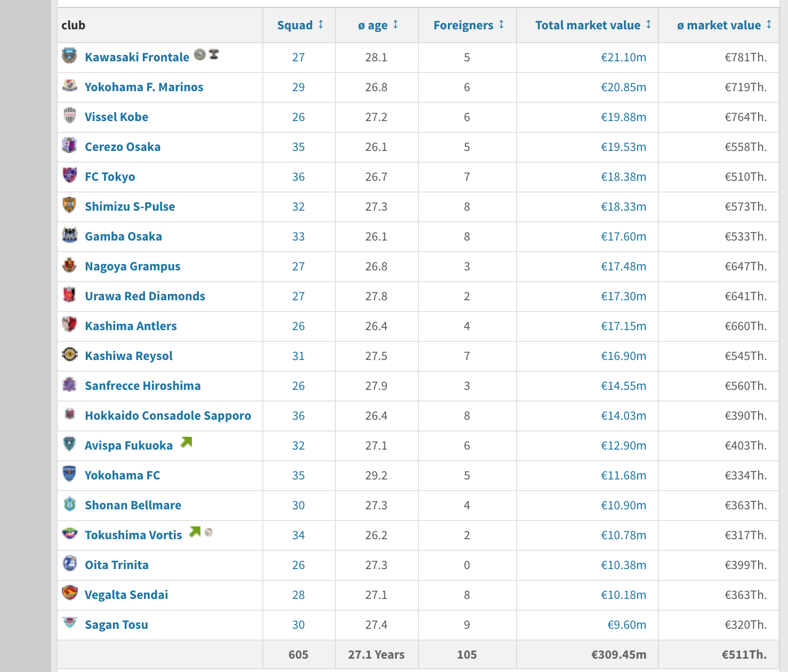Image resolution: width=788 pixels, height=672 pixels.
Task: Sort by Total market value header
Action: (x=593, y=25)
